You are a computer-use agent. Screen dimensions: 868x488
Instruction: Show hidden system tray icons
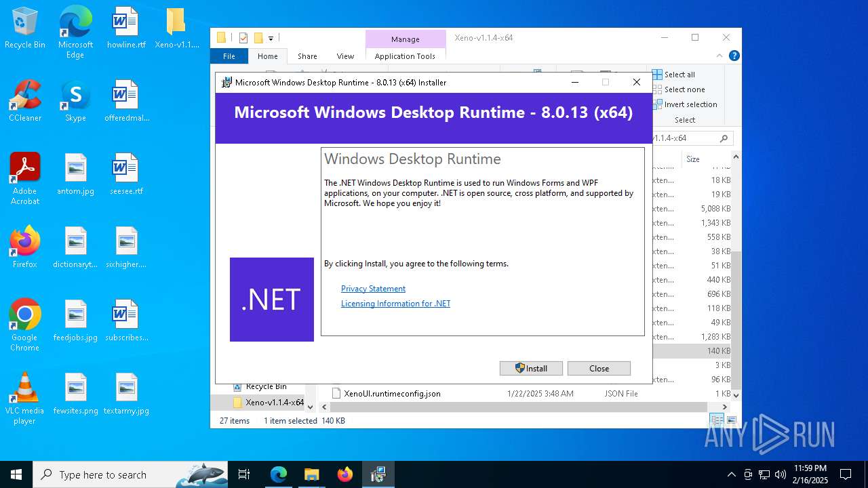point(731,474)
